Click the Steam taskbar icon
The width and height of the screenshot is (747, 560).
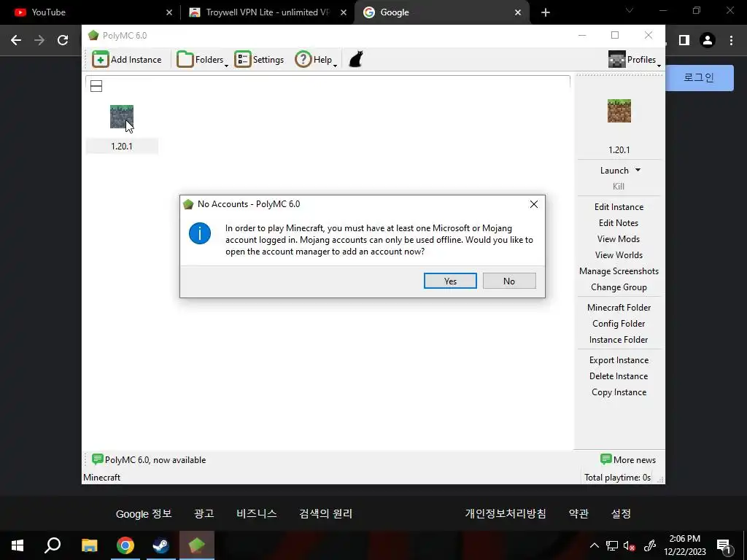pos(161,545)
